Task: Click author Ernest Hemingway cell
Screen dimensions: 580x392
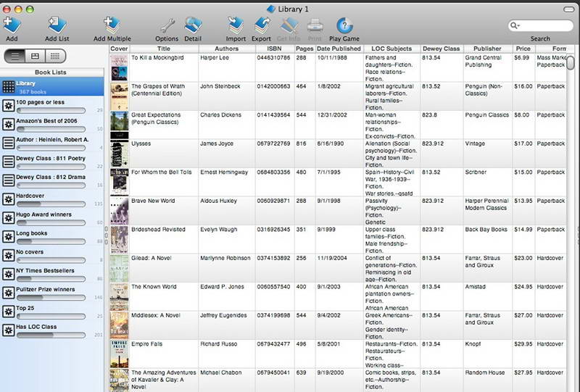Action: tap(224, 172)
